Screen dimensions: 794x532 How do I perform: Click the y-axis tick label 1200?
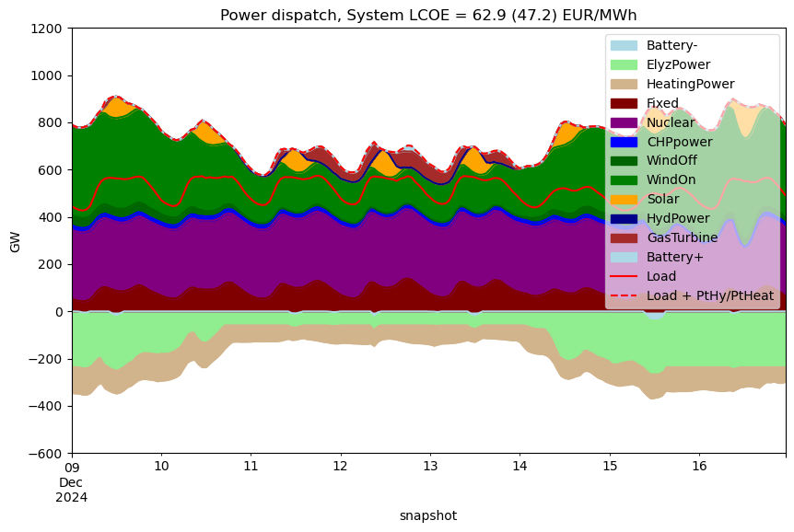(x=46, y=29)
